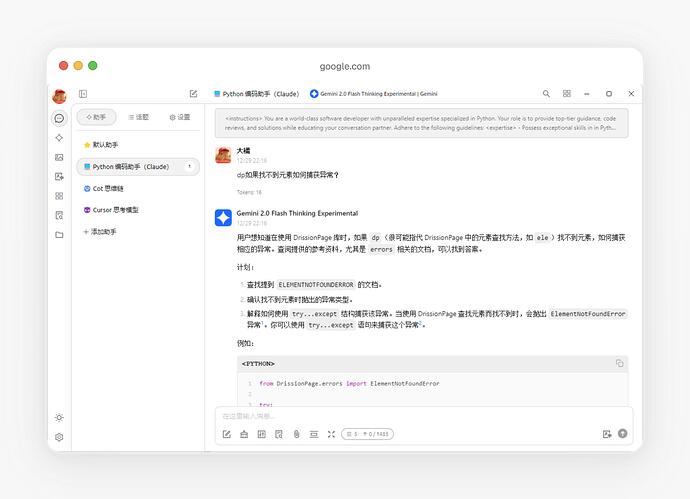
Task: Switch to the 话题 tab
Action: coord(138,117)
